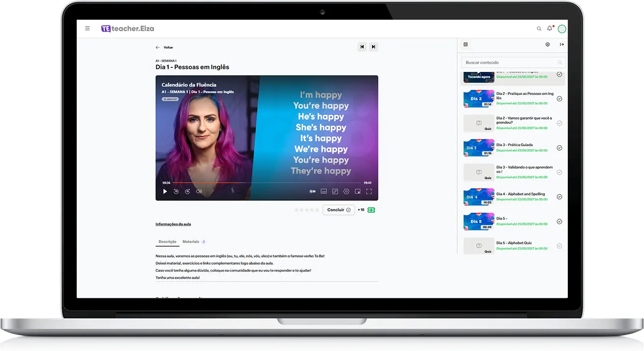The width and height of the screenshot is (644, 351).
Task: Go back with the Voltar link
Action: pyautogui.click(x=164, y=48)
